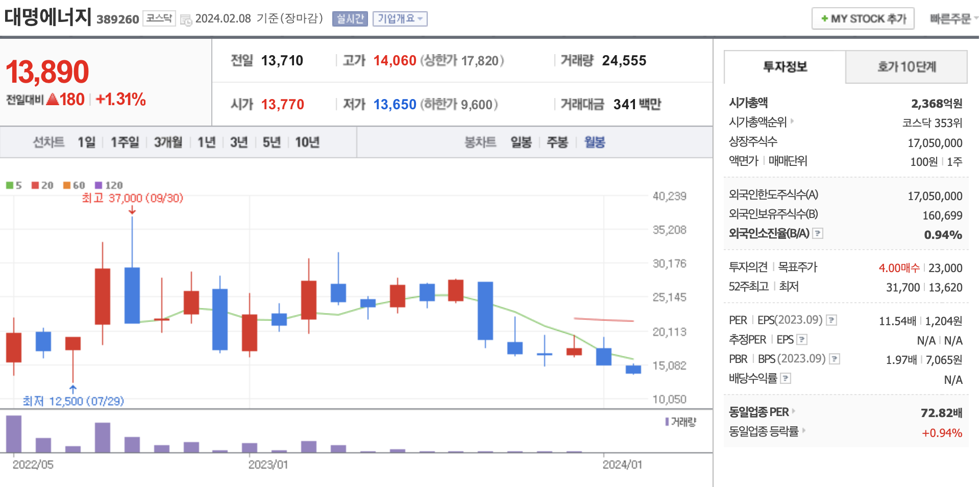980x487 pixels.
Task: Click arrow icon beside 시가총액순위
Action: coord(792,121)
